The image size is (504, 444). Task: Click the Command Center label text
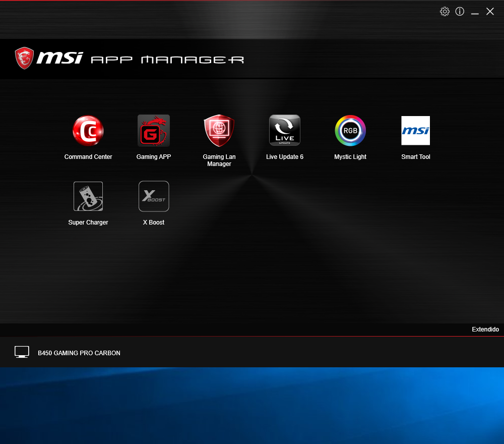point(88,156)
